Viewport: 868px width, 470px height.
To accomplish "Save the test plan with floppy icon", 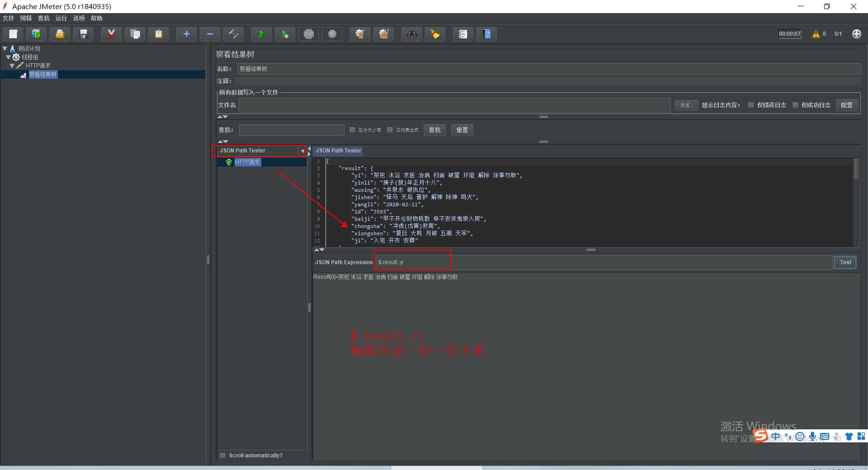I will 83,34.
